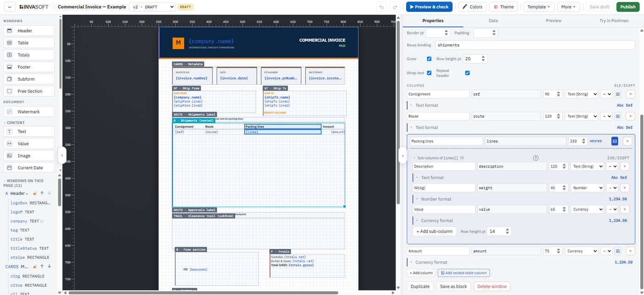Open the More dropdown menu

[x=569, y=7]
